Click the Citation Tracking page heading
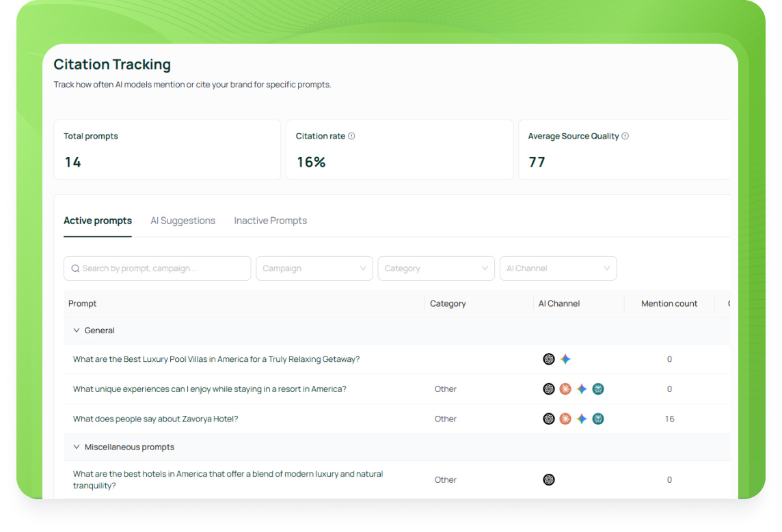This screenshot has height=532, width=782. tap(112, 64)
